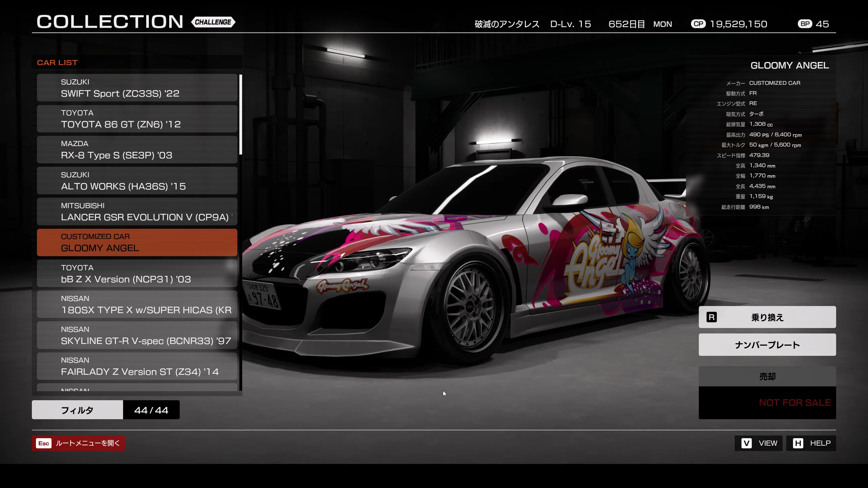868x488 pixels.
Task: Select TOYOTA bB Z X Version (NCP31) '03
Action: coord(137,273)
